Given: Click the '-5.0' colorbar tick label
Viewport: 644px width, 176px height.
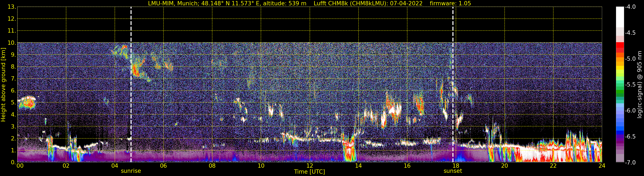Looking at the screenshot, I should 630,59.
